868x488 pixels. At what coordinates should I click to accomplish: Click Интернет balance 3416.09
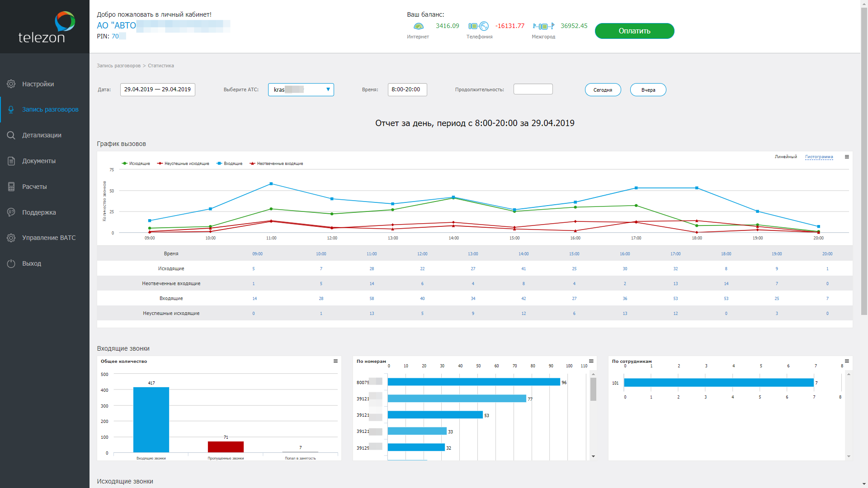click(x=448, y=26)
